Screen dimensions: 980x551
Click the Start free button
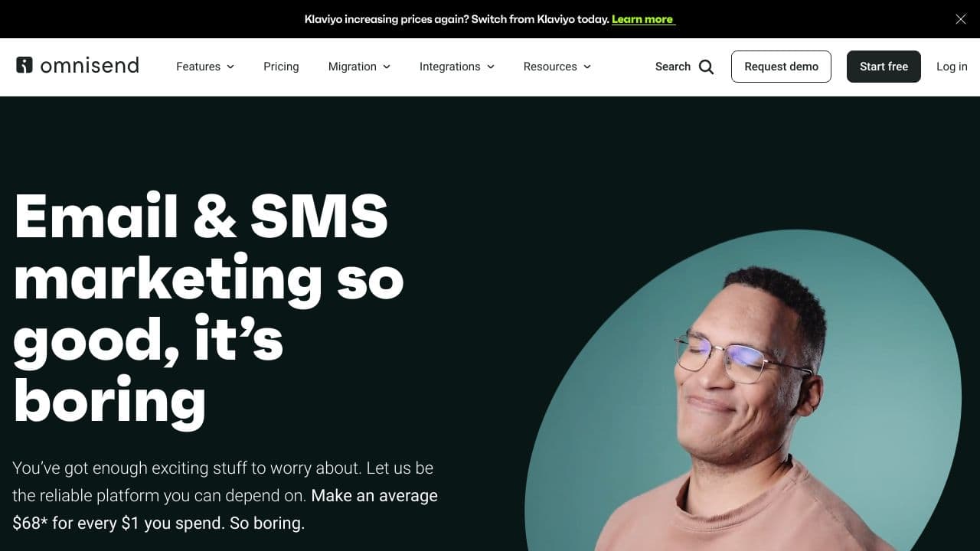click(884, 67)
